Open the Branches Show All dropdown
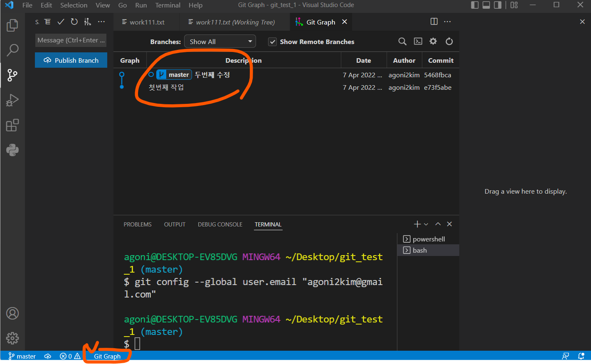The height and width of the screenshot is (364, 591). [x=220, y=42]
